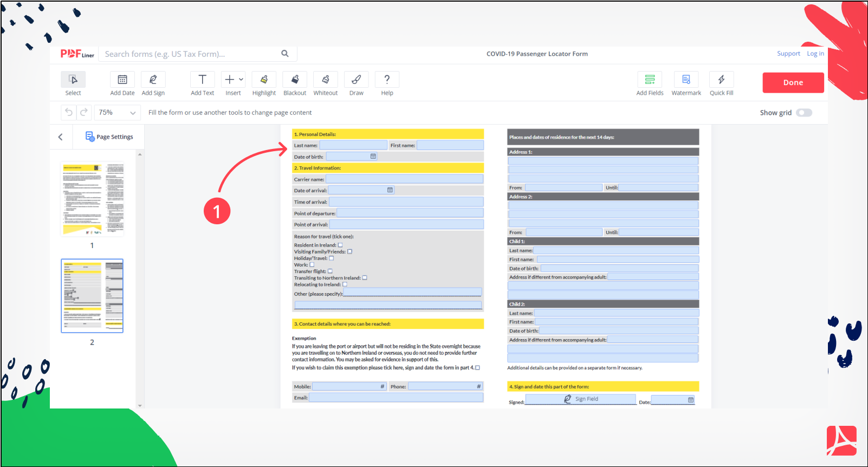This screenshot has width=868, height=467.
Task: Select the Blackout tool
Action: click(x=295, y=80)
